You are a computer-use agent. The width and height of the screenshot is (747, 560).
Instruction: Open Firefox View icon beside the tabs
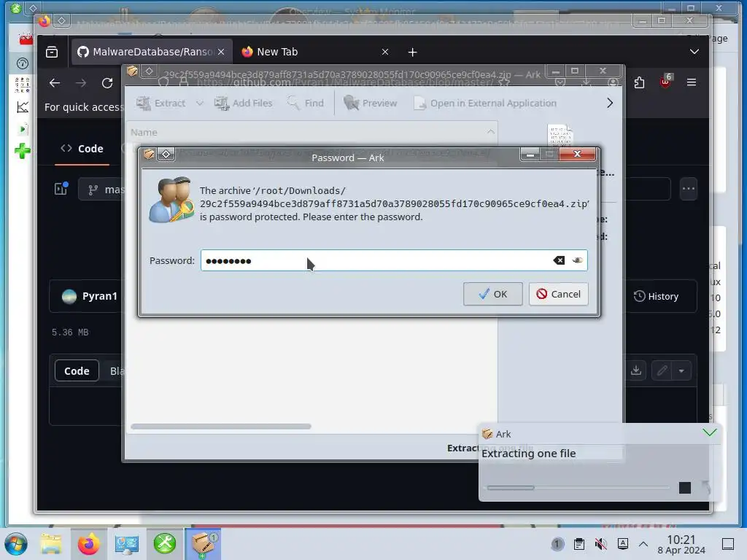52,52
